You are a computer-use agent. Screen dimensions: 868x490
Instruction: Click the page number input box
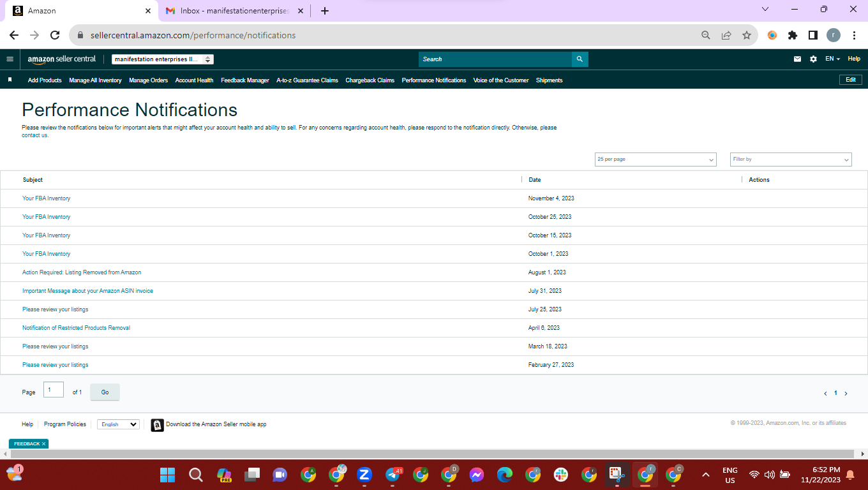pyautogui.click(x=54, y=390)
